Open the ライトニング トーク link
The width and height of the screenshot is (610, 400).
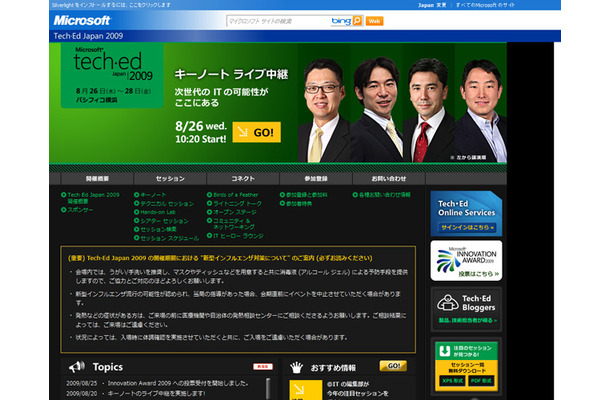(x=237, y=204)
